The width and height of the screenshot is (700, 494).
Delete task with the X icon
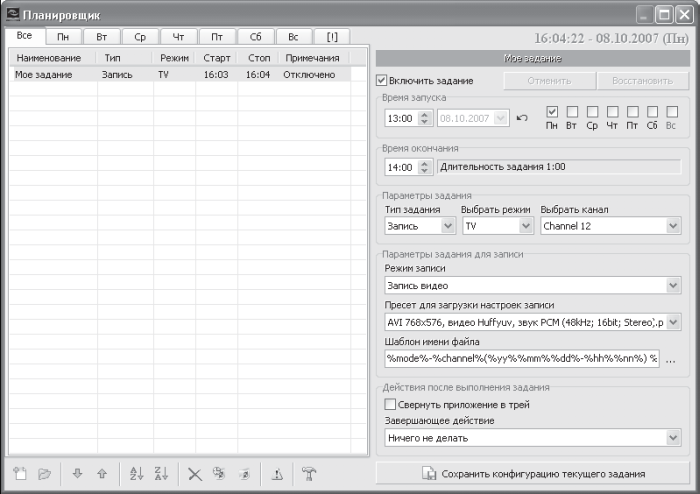[x=195, y=474]
